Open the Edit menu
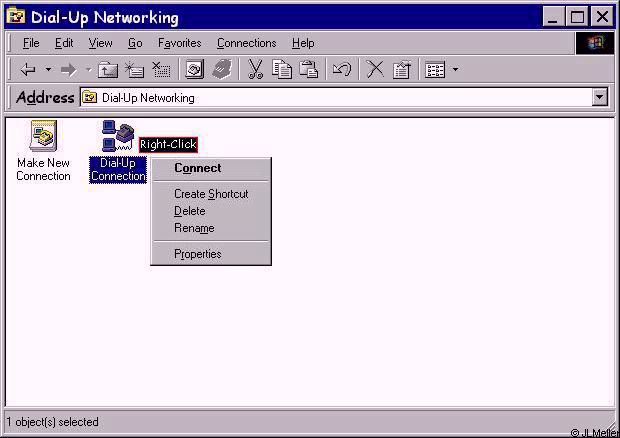The width and height of the screenshot is (620, 438). coord(64,43)
